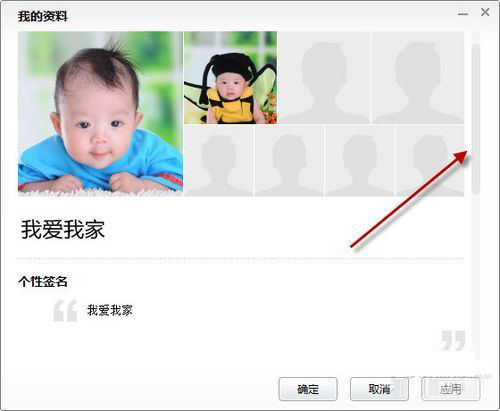Click the large nickname 我爱我家
Viewport: 500px width, 411px height.
pyautogui.click(x=63, y=230)
